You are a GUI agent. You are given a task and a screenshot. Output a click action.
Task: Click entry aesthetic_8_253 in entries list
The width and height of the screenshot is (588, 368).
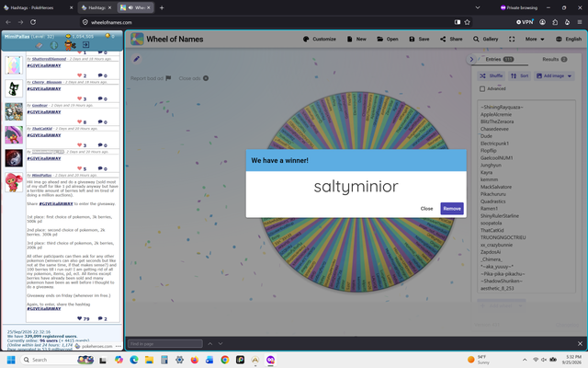pos(497,288)
